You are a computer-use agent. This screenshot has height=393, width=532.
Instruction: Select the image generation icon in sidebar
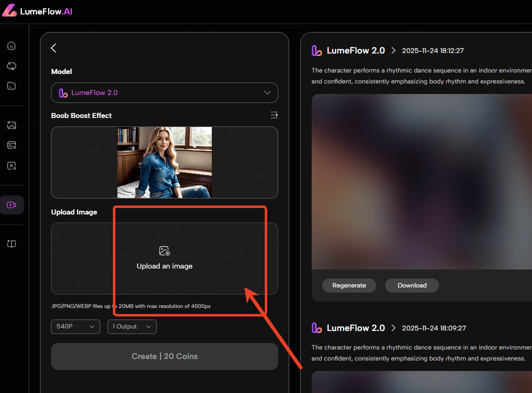pos(11,125)
